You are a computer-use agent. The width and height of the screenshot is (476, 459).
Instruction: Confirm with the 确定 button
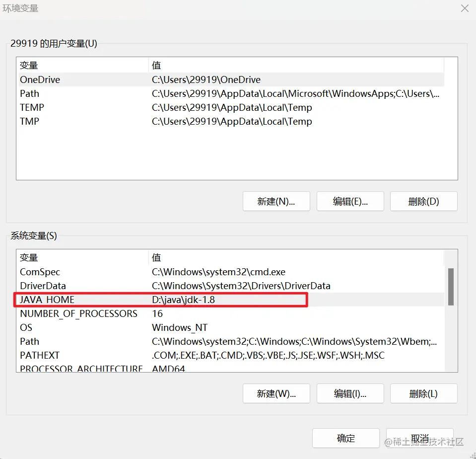point(346,438)
